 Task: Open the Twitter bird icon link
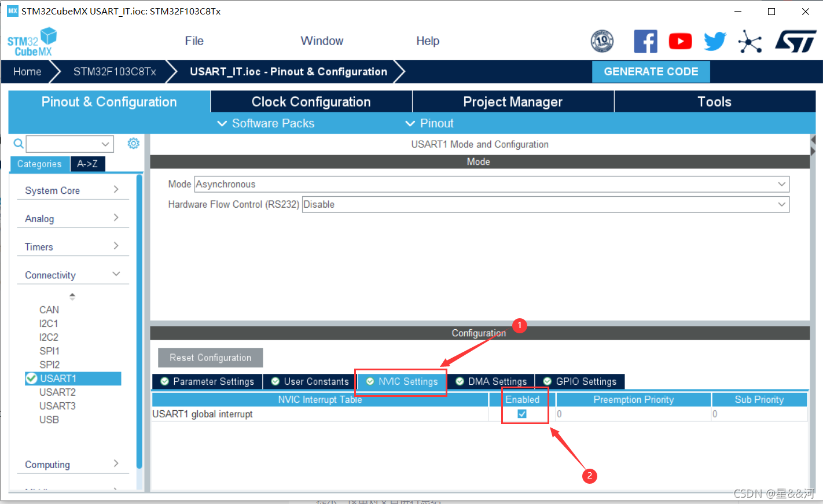pos(715,41)
